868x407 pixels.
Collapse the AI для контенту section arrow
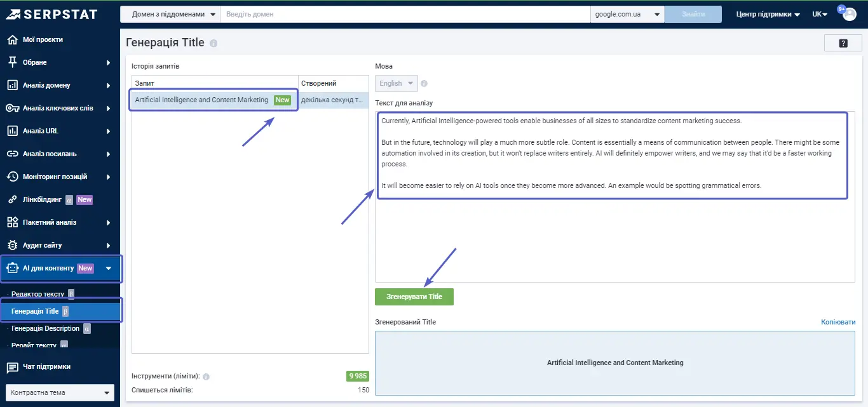pyautogui.click(x=109, y=269)
